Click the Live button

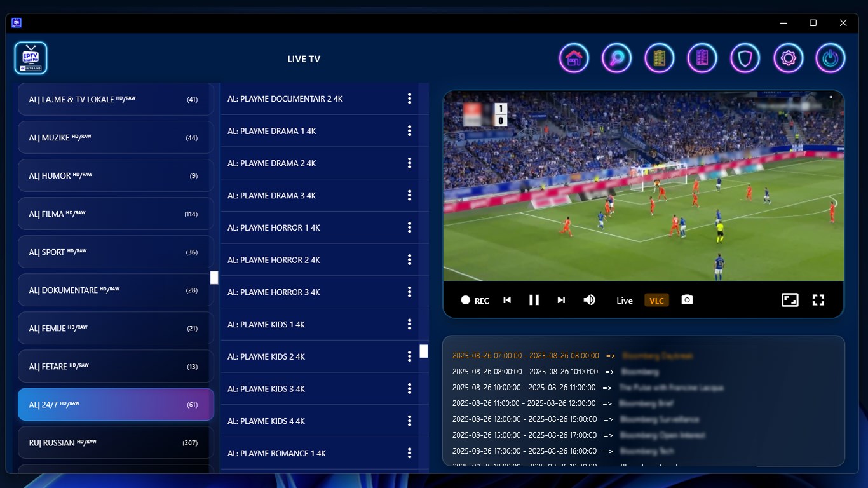pyautogui.click(x=624, y=300)
